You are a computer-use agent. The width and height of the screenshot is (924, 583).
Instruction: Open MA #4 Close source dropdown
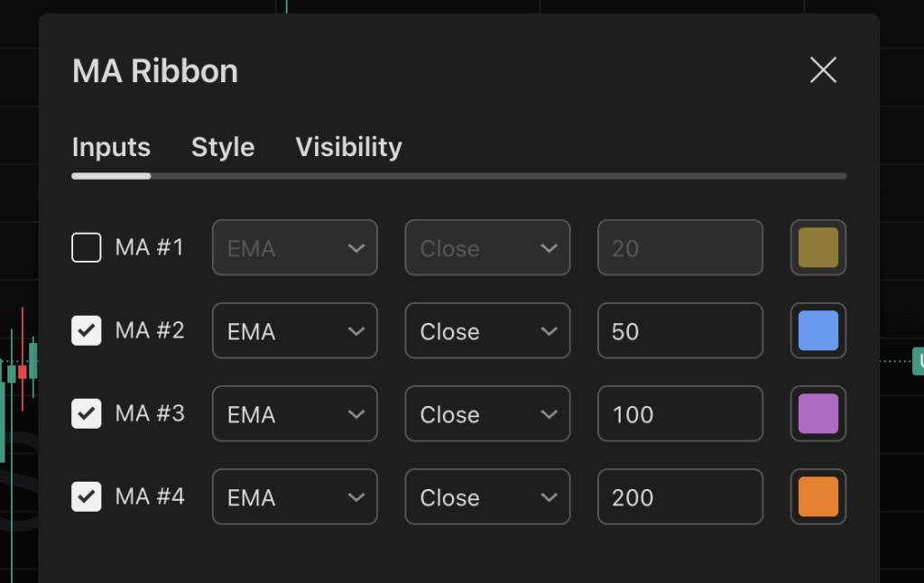point(487,497)
